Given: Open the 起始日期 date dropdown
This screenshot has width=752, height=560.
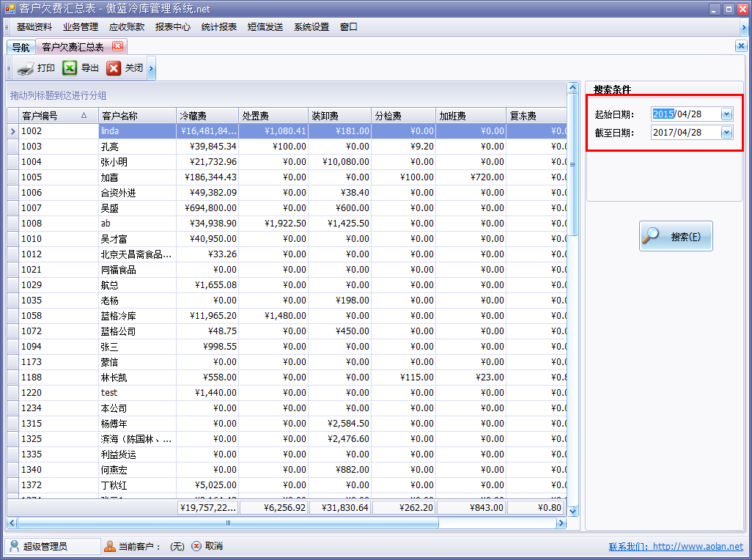Looking at the screenshot, I should [x=726, y=114].
